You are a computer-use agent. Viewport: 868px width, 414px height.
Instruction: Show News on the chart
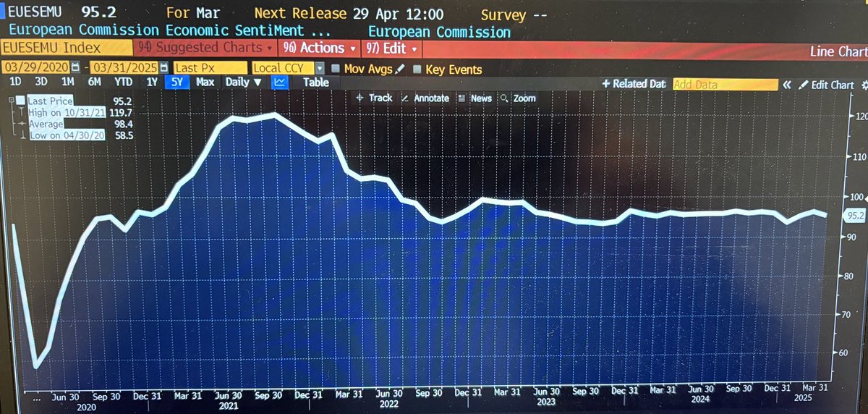(475, 98)
